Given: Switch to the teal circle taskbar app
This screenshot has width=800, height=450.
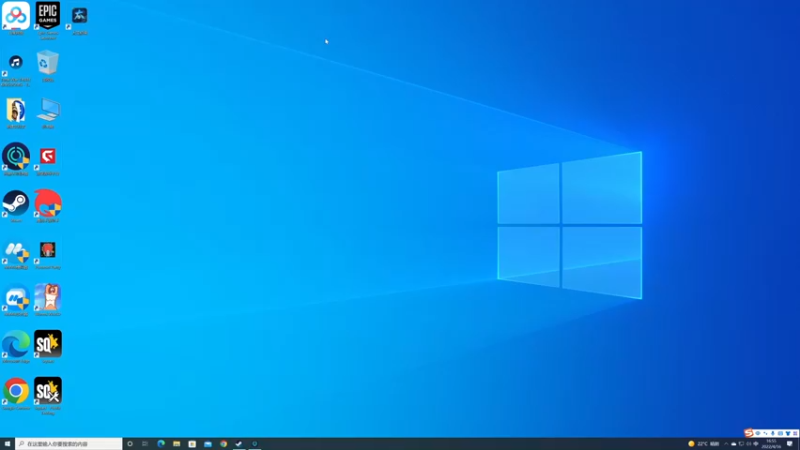Looking at the screenshot, I should 255,444.
